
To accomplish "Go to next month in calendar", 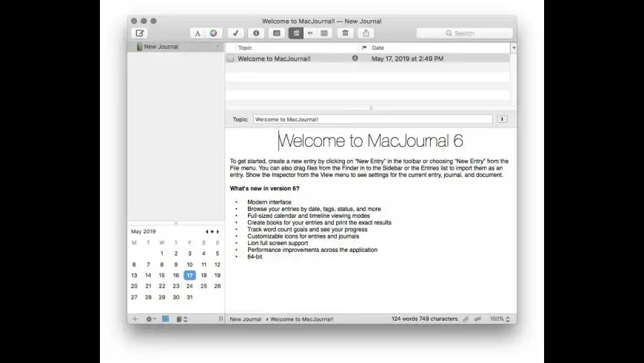I will (218, 231).
